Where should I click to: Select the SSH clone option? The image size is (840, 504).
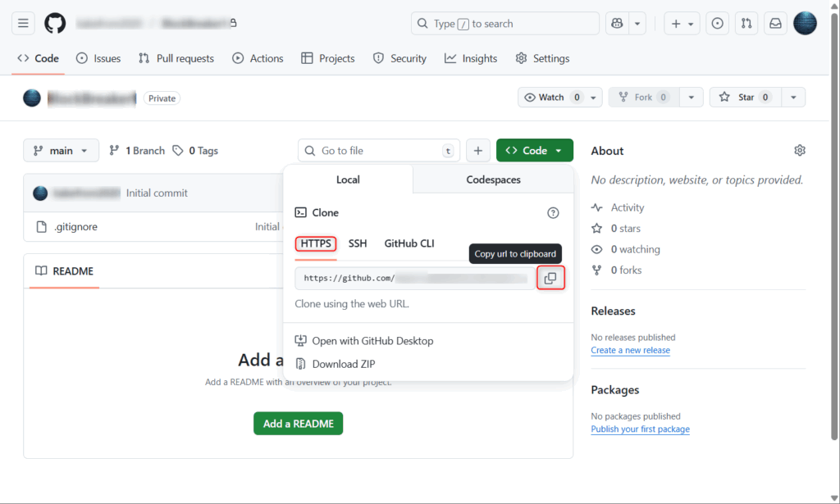358,243
